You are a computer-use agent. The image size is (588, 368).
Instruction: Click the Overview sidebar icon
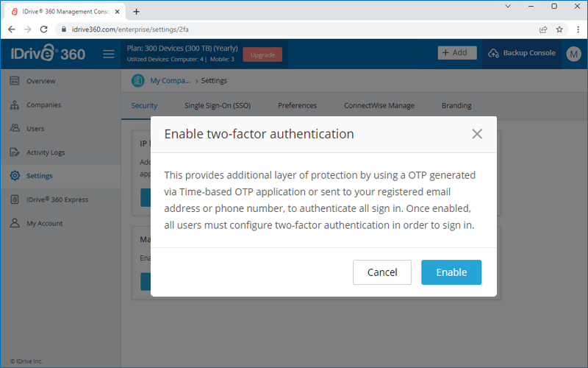point(15,81)
